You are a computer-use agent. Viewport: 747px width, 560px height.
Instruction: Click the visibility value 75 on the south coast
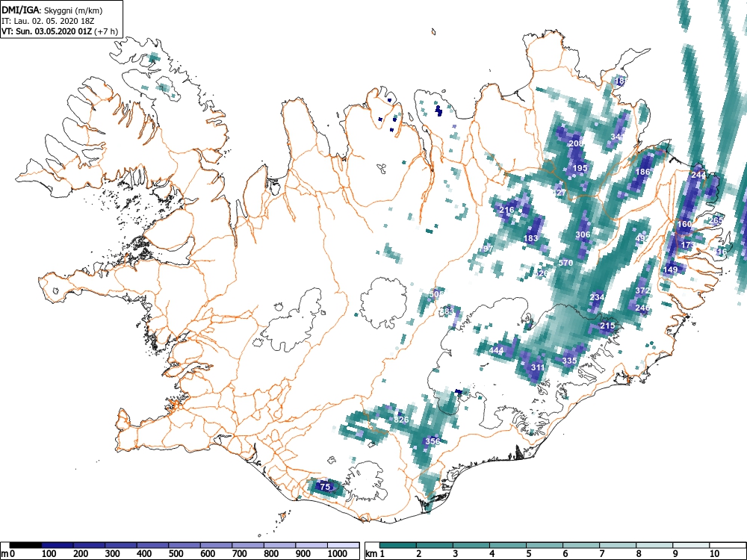click(325, 487)
